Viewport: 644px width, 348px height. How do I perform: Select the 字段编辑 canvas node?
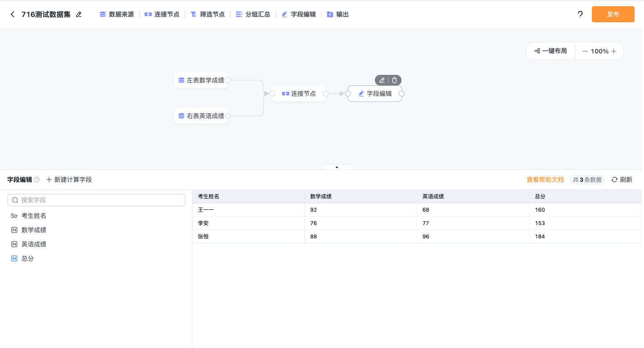[x=375, y=94]
